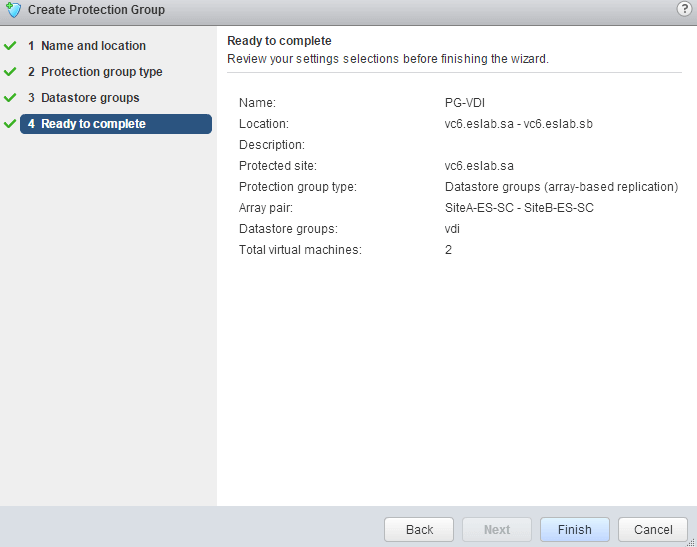Image resolution: width=697 pixels, height=547 pixels.
Task: Go to step 1 Name and location
Action: coord(93,46)
